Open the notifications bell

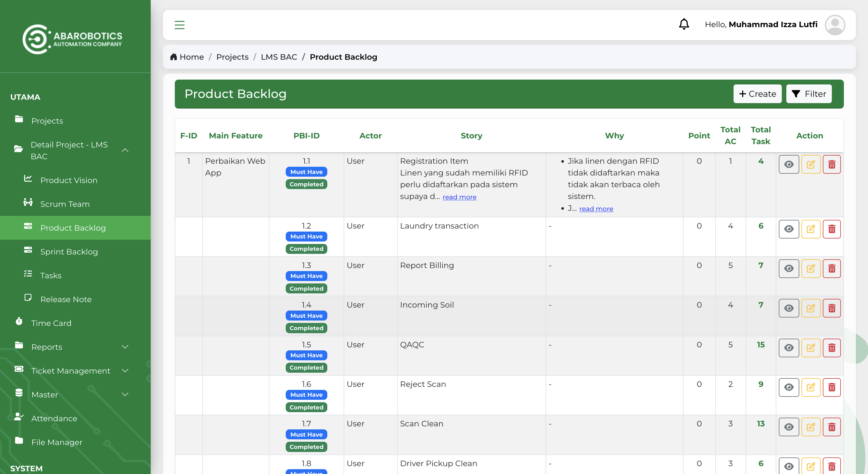click(684, 24)
